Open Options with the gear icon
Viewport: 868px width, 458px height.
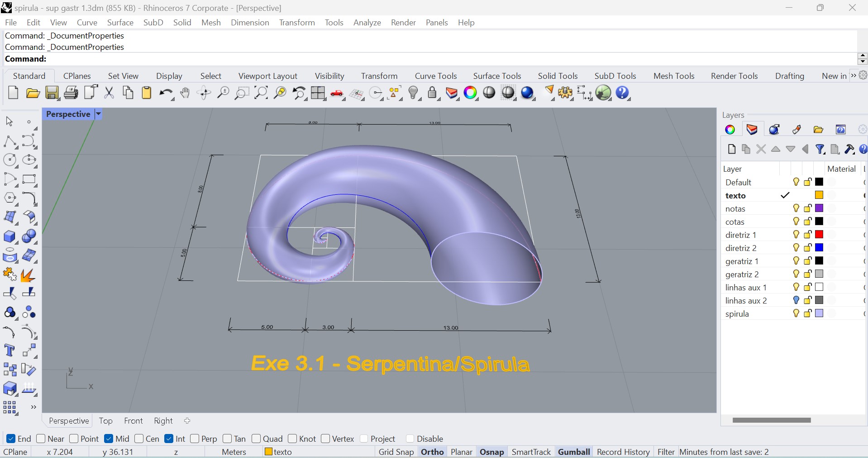(x=565, y=93)
